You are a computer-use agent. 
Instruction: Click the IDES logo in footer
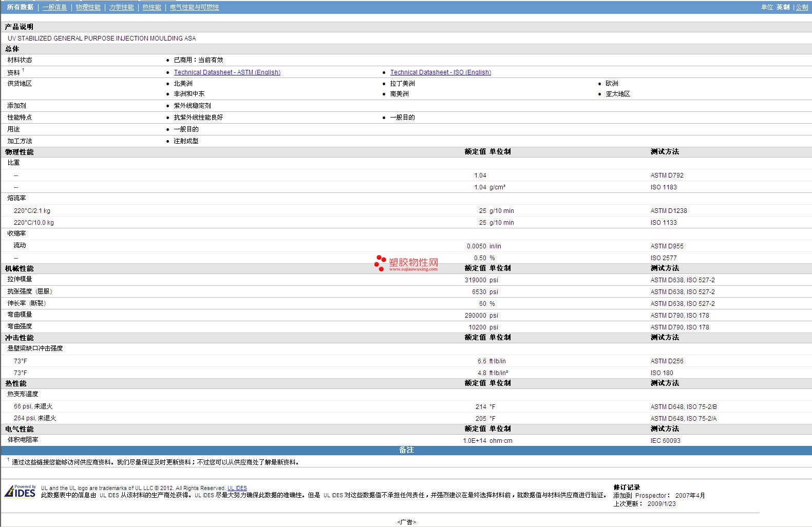tap(20, 492)
